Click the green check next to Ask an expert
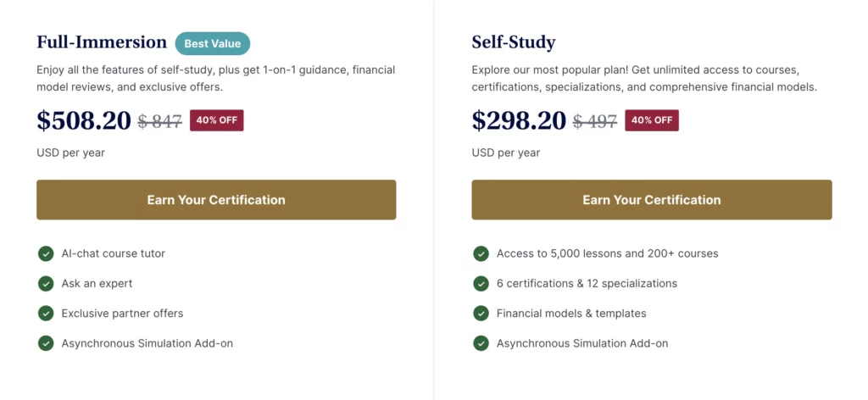Viewport: 868px width, 400px height. coord(46,284)
